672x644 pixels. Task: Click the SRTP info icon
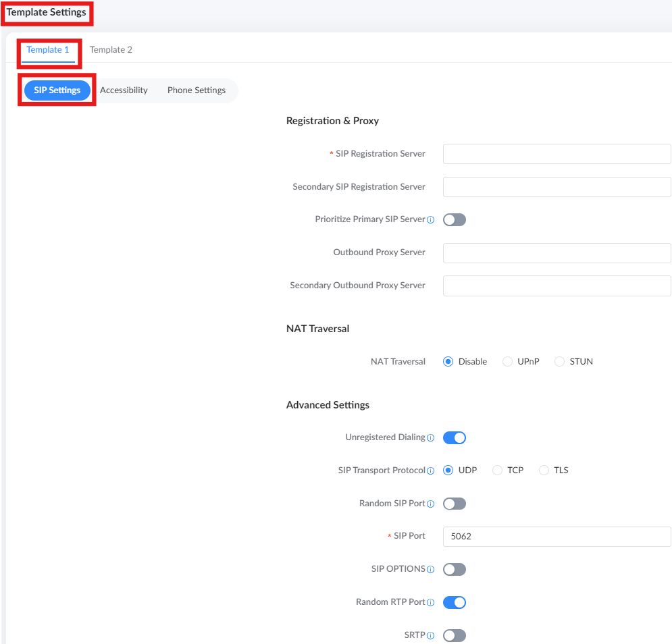(431, 635)
